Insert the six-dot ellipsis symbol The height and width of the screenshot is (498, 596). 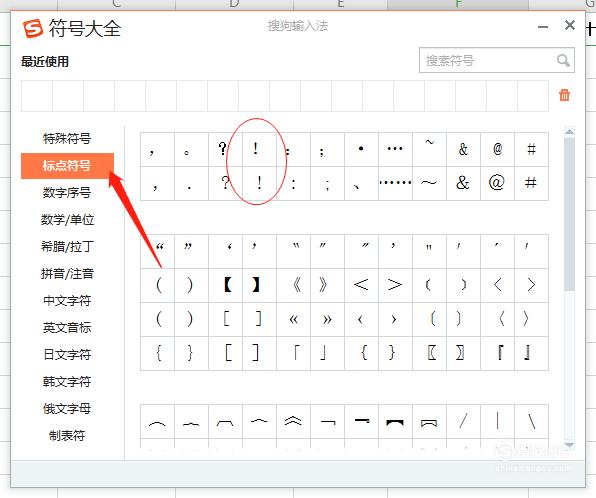(x=395, y=183)
